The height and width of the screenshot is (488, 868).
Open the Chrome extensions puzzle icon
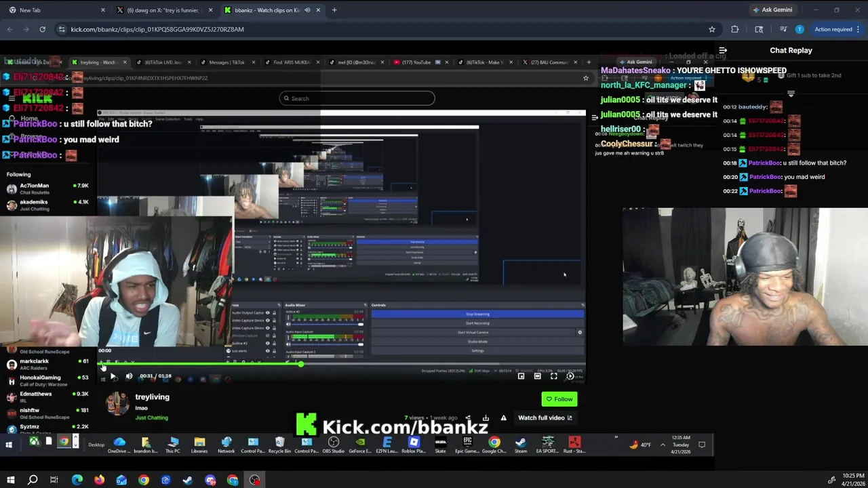point(734,29)
